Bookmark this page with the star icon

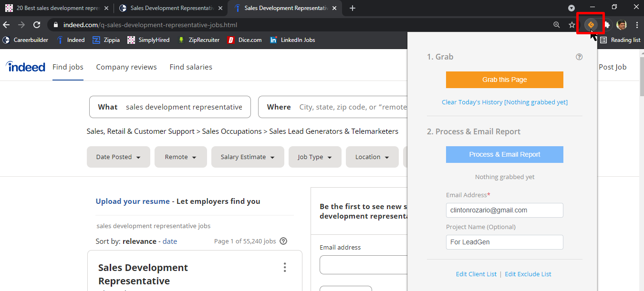tap(572, 25)
